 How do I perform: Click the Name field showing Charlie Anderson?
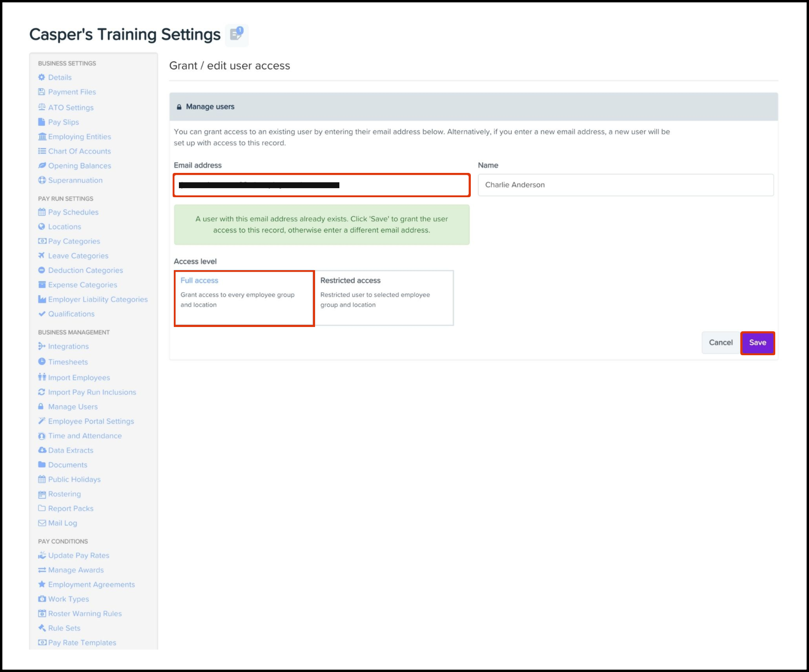(625, 185)
